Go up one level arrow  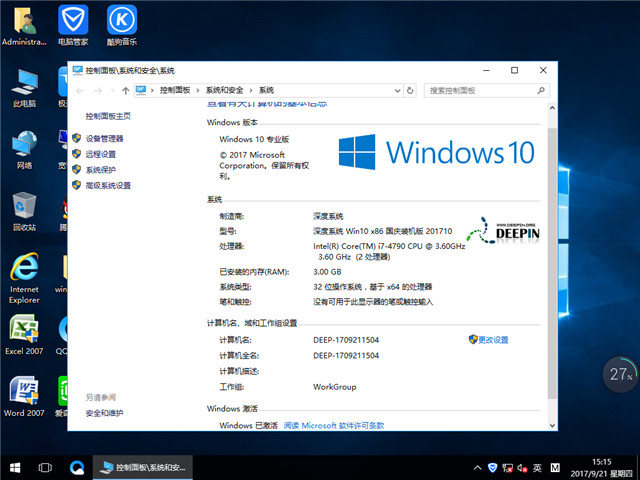tap(125, 91)
